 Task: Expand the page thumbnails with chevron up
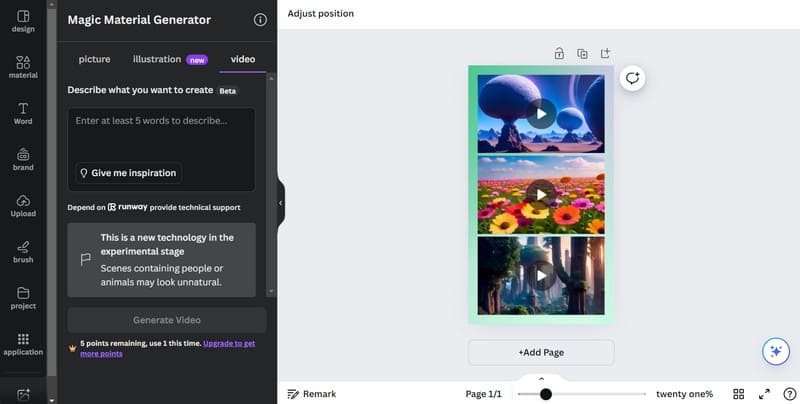541,378
